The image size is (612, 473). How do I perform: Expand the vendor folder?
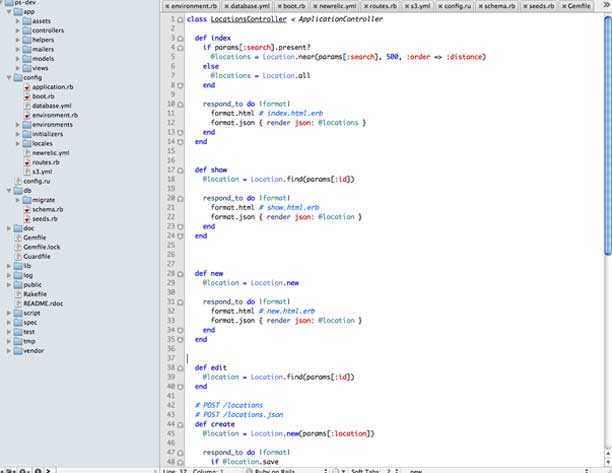point(7,351)
